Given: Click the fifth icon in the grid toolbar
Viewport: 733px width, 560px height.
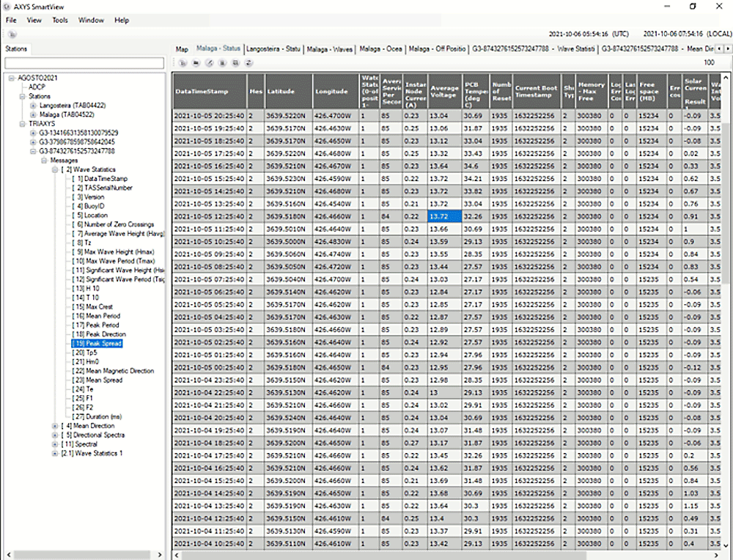Looking at the screenshot, I should [235, 63].
